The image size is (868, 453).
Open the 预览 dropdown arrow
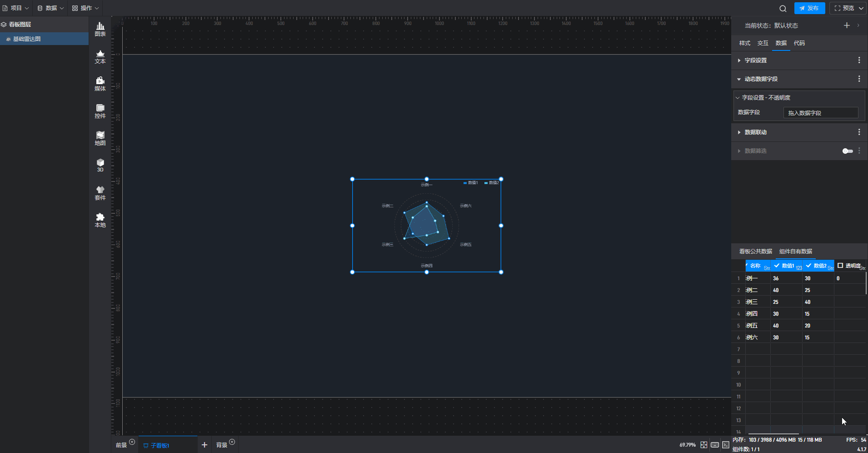point(861,8)
